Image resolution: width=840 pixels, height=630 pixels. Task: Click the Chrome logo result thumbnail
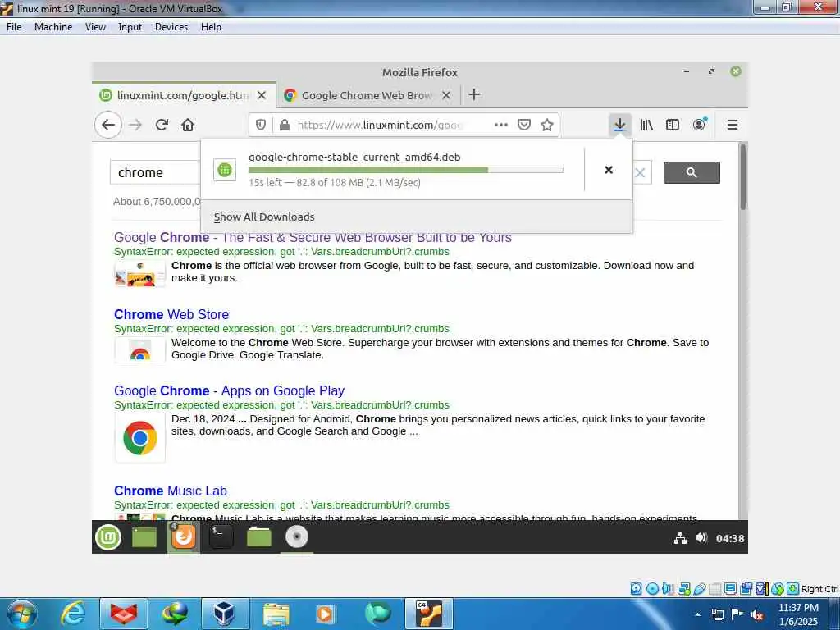pyautogui.click(x=139, y=438)
